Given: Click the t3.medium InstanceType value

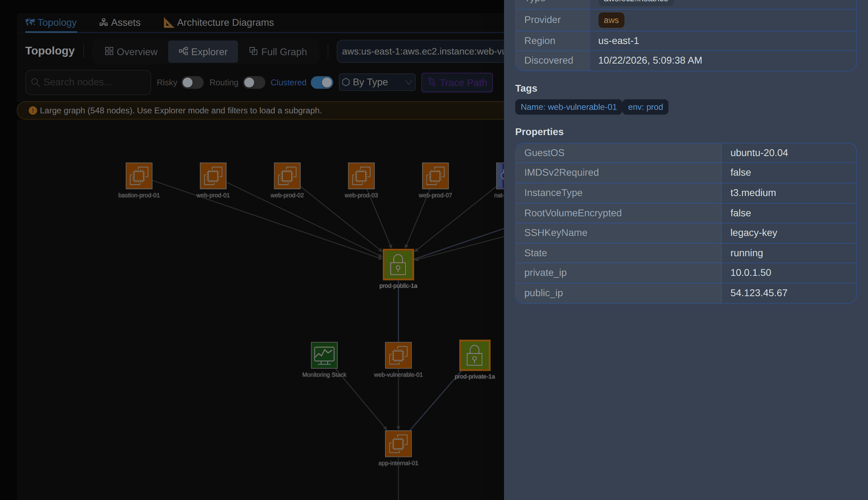Looking at the screenshot, I should 753,193.
